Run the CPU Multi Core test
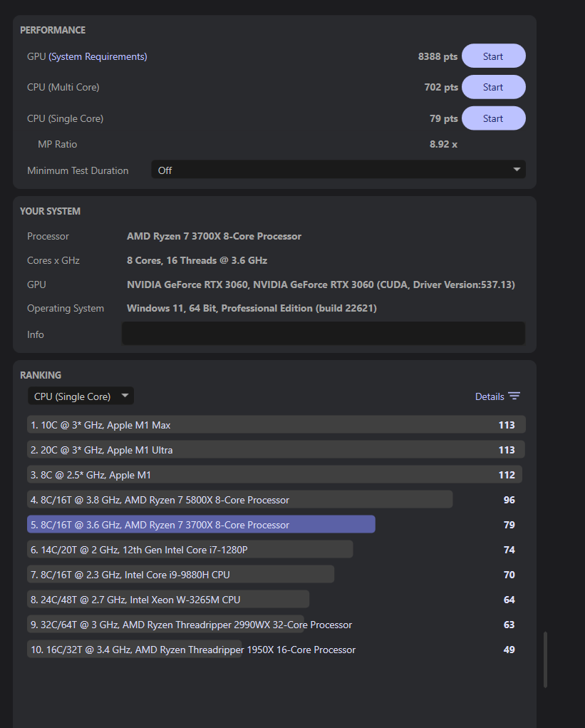The width and height of the screenshot is (585, 728). click(493, 86)
